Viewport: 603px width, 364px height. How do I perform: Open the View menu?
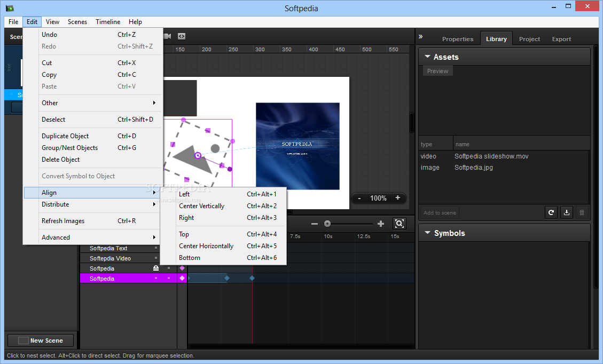click(52, 22)
